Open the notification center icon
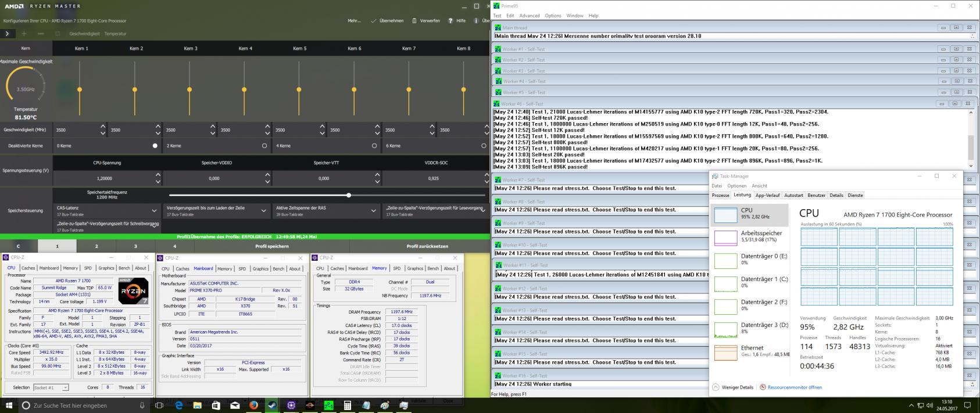This screenshot has width=980, height=413. (x=967, y=405)
